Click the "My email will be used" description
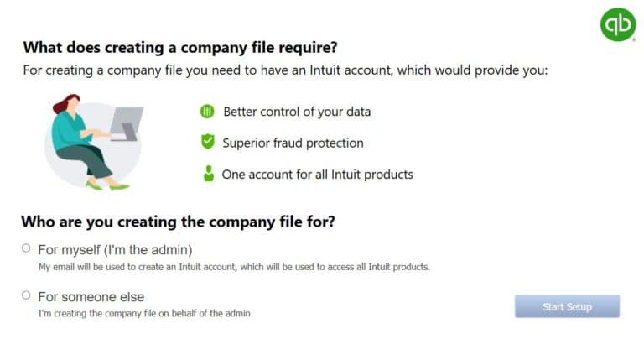This screenshot has height=339, width=644. [x=234, y=267]
